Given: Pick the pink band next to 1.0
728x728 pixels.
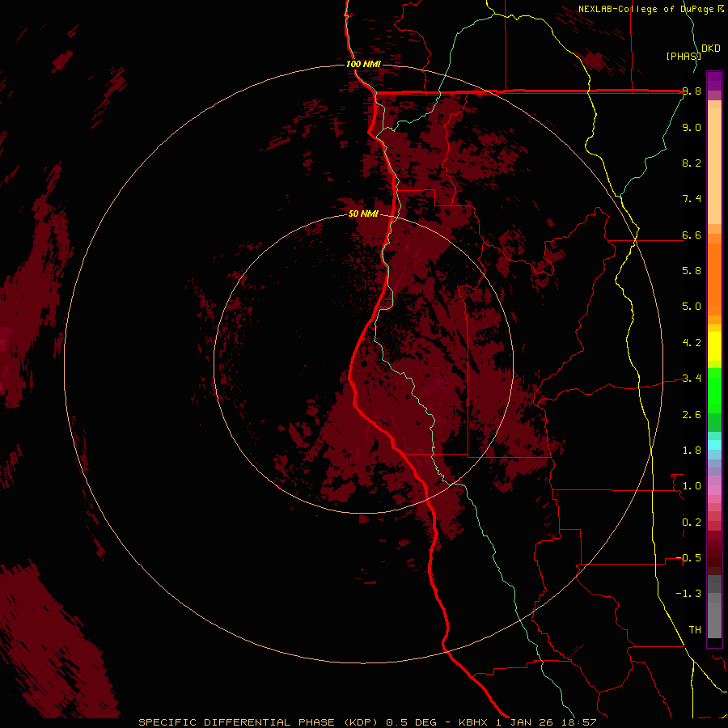Looking at the screenshot, I should pyautogui.click(x=714, y=489).
